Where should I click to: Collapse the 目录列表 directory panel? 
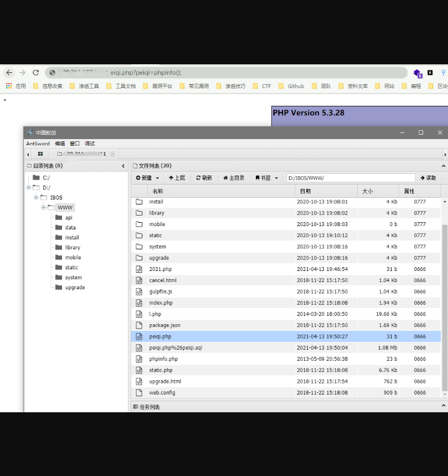pos(123,166)
